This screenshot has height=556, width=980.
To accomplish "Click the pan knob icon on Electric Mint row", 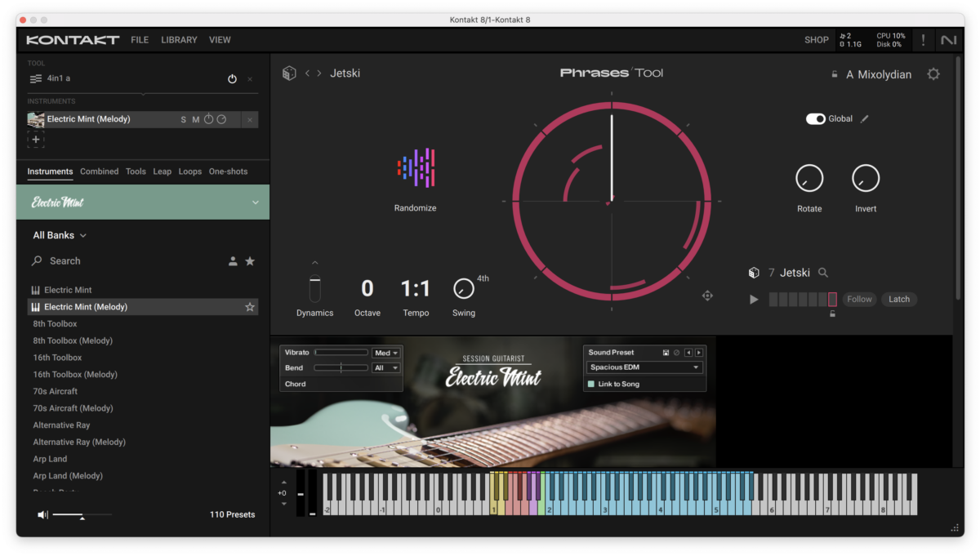I will pyautogui.click(x=221, y=120).
